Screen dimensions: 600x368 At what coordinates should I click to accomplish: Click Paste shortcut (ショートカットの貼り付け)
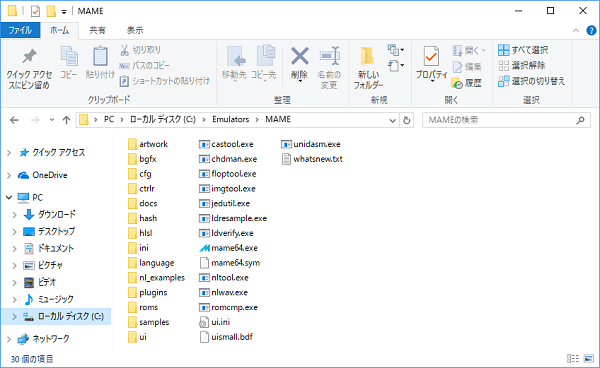click(165, 81)
